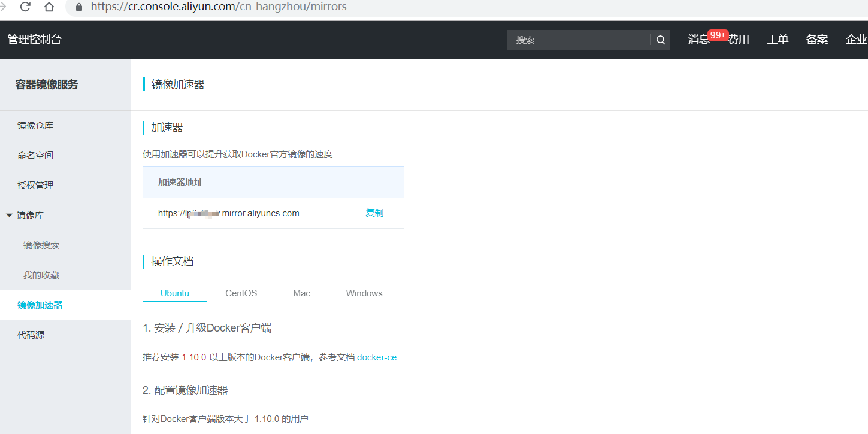868x434 pixels.
Task: Click the browser address bar URL
Action: (219, 7)
